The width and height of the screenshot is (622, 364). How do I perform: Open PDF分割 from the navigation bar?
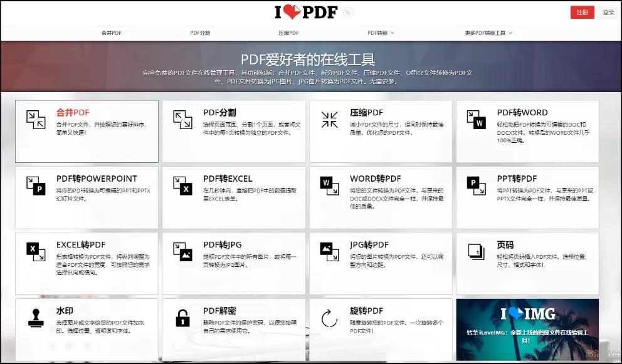click(x=200, y=33)
